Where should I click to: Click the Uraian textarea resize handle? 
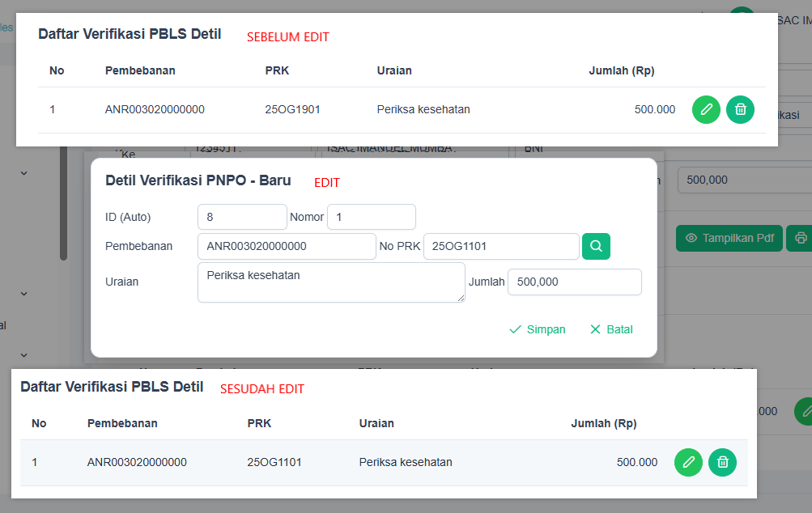461,299
